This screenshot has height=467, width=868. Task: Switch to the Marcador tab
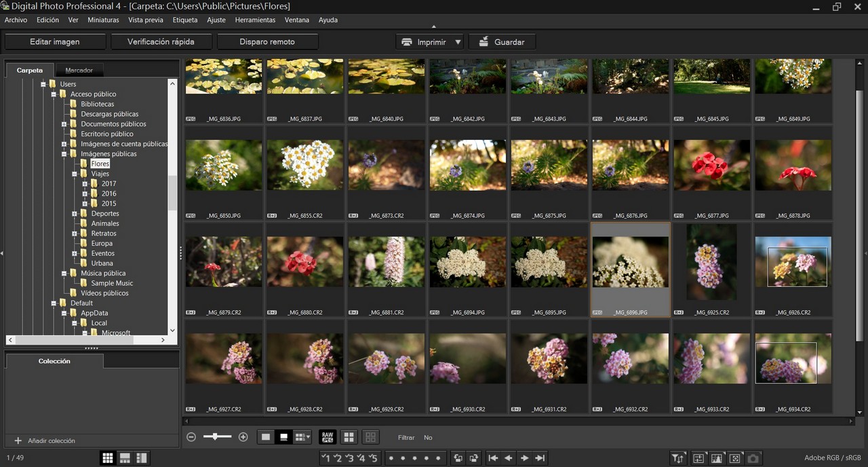tap(79, 70)
